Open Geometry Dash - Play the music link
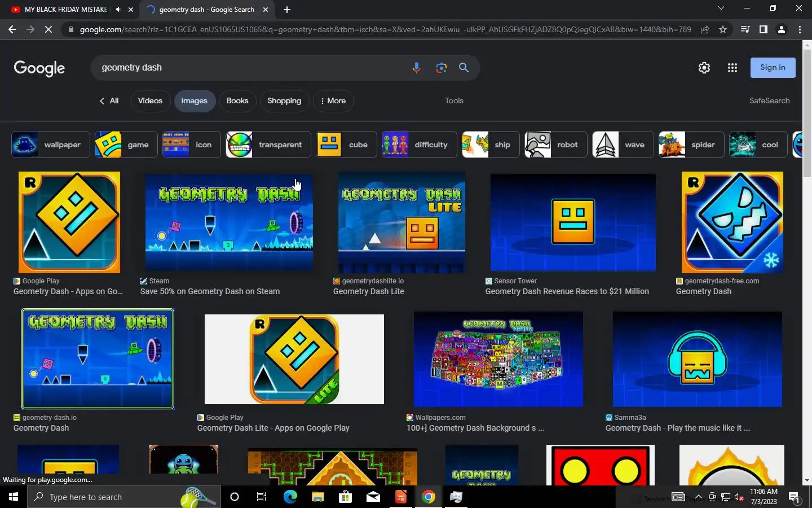This screenshot has width=812, height=508. click(678, 428)
